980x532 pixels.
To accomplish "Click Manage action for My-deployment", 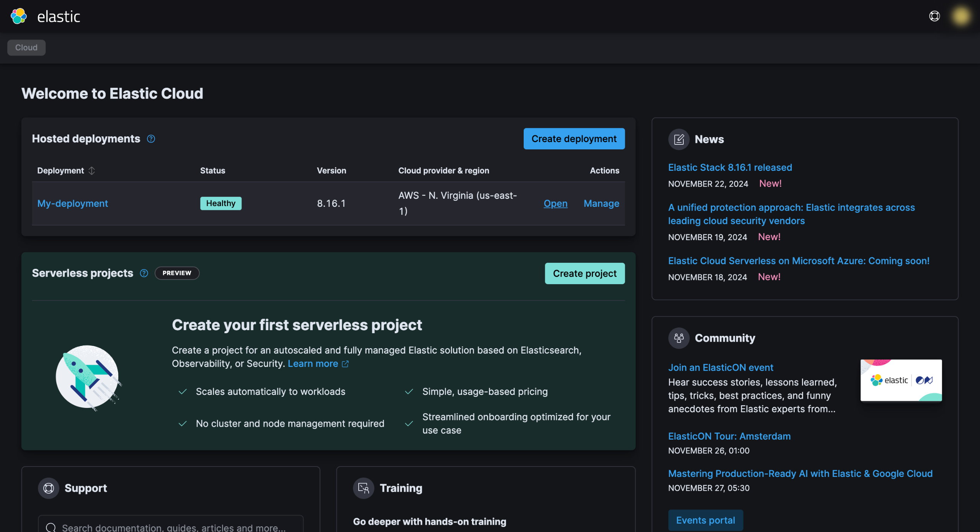I will click(x=601, y=203).
